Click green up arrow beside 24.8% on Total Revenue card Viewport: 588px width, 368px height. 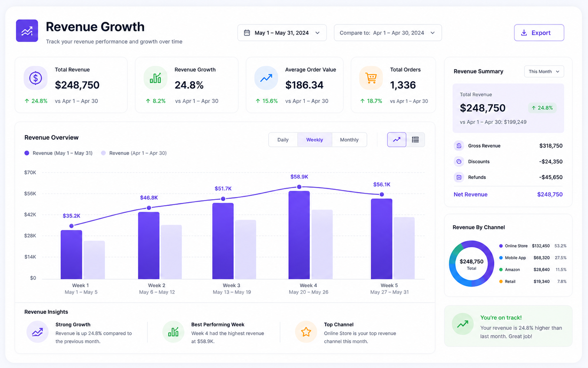tap(27, 101)
